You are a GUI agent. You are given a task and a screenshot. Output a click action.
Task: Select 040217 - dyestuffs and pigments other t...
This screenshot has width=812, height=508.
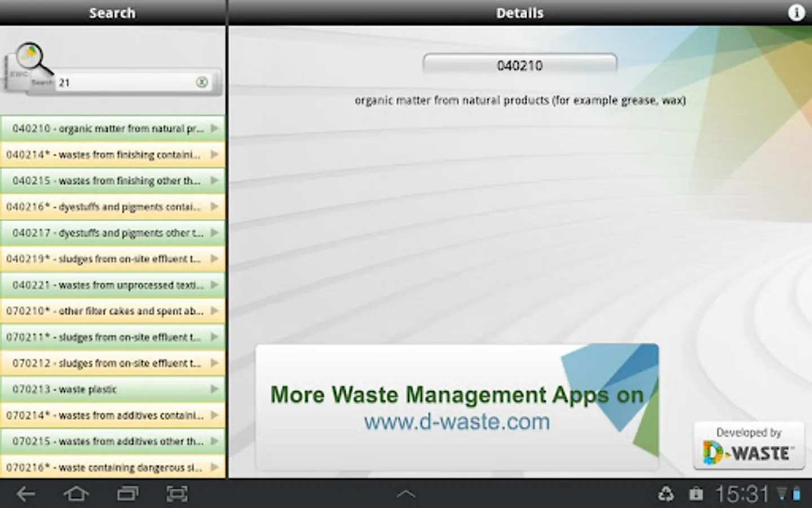[x=113, y=233]
